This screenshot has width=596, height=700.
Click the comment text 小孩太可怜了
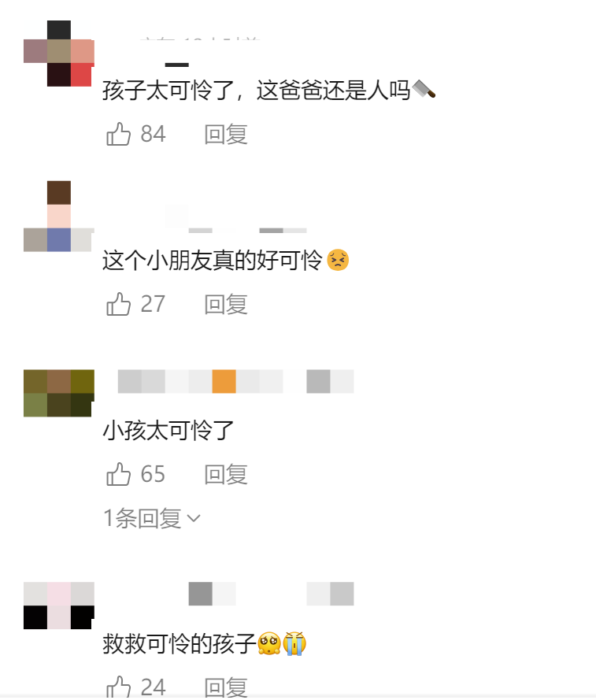168,431
